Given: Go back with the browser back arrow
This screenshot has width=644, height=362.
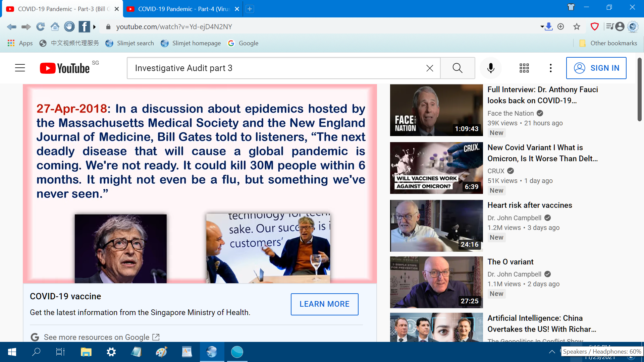Looking at the screenshot, I should pos(11,27).
